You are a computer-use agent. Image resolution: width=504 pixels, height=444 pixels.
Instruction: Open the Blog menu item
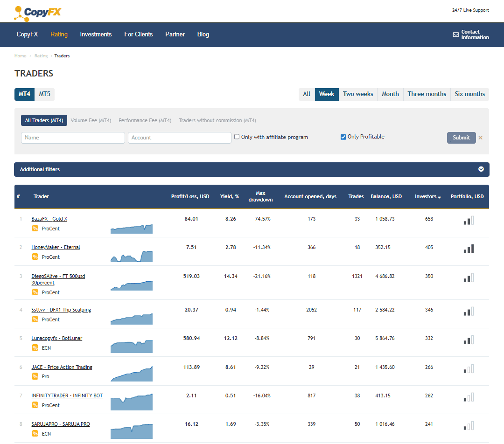203,35
